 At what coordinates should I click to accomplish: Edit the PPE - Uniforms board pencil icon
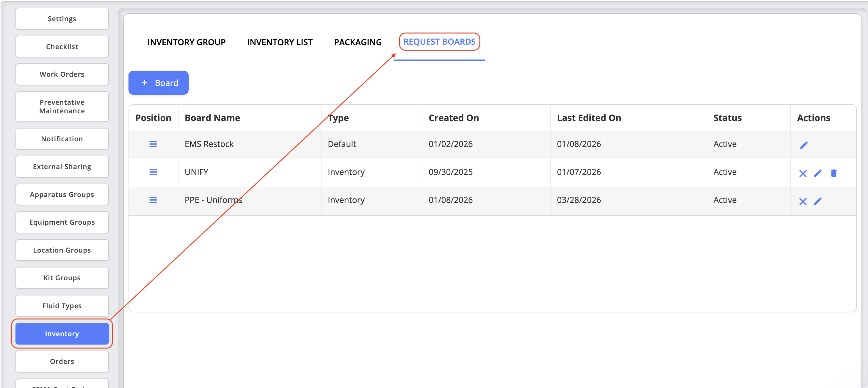tap(818, 201)
